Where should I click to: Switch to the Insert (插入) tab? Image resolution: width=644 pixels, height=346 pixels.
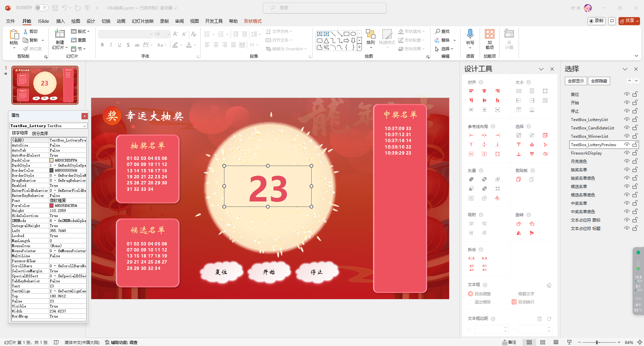pyautogui.click(x=60, y=21)
